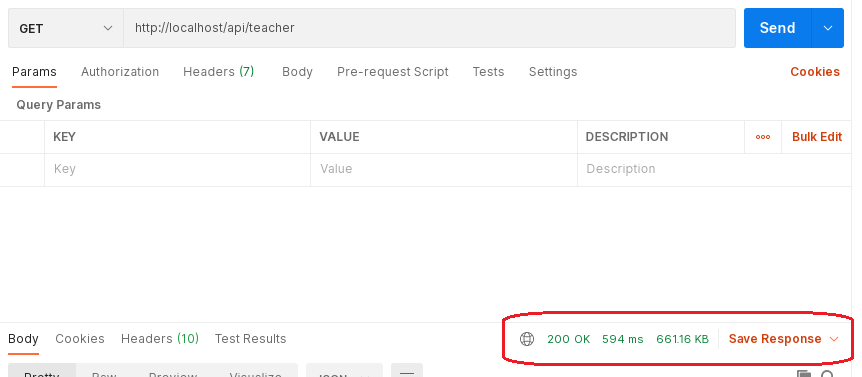
Task: Switch to Bulk Edit mode
Action: point(817,137)
